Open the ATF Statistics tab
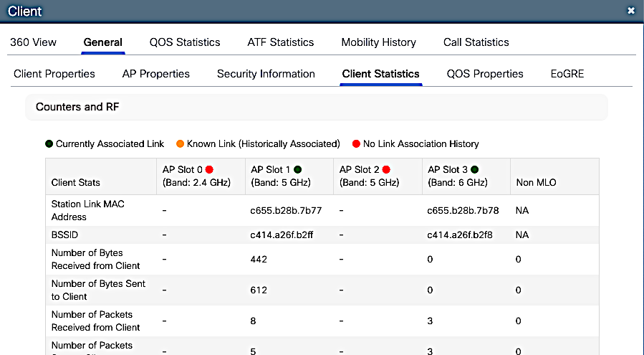The image size is (644, 355). pyautogui.click(x=281, y=42)
